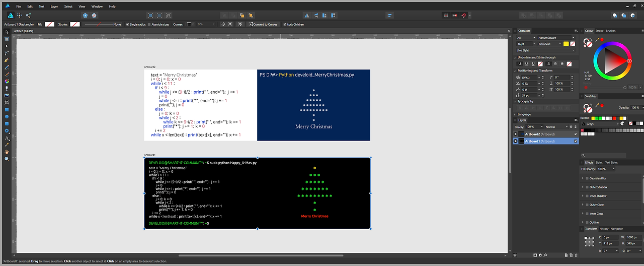Click the first snapping frame icon in toolbar
644x266 pixels.
tap(150, 15)
